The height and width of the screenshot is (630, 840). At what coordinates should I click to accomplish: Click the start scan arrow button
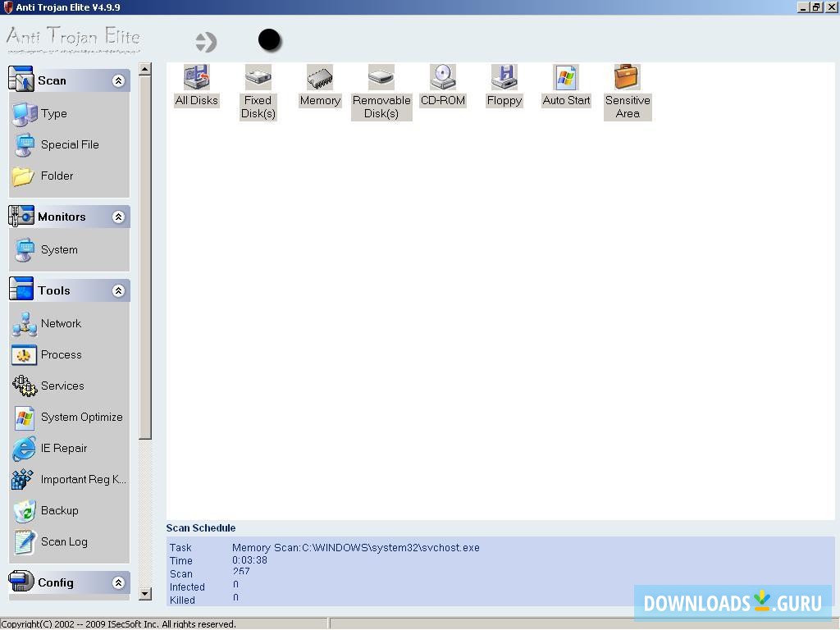pyautogui.click(x=206, y=42)
